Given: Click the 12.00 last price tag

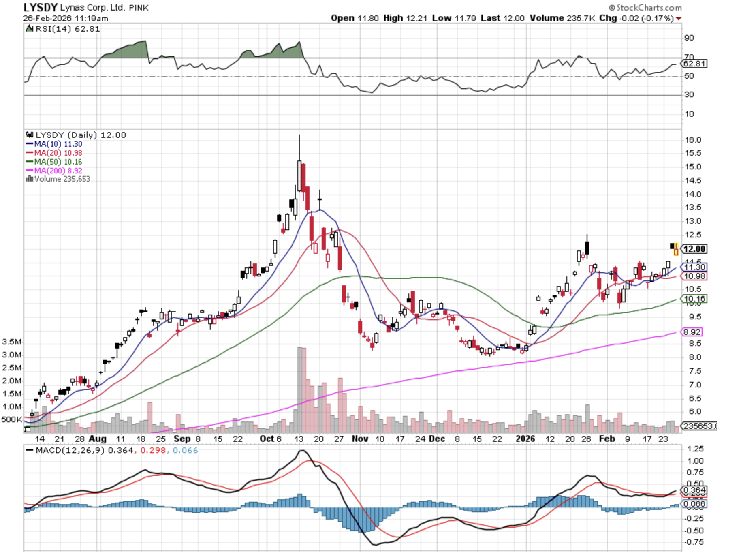Looking at the screenshot, I should (694, 249).
